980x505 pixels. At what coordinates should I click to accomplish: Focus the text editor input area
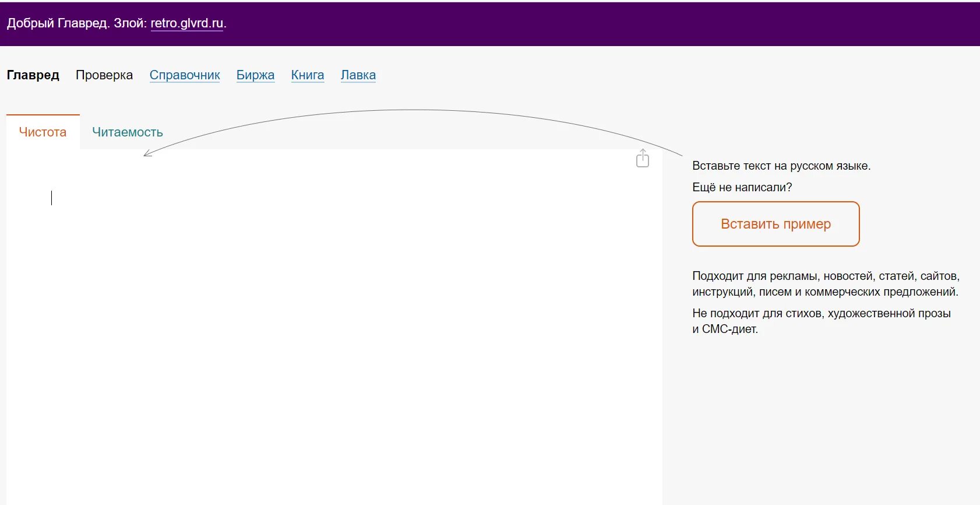coord(334,327)
